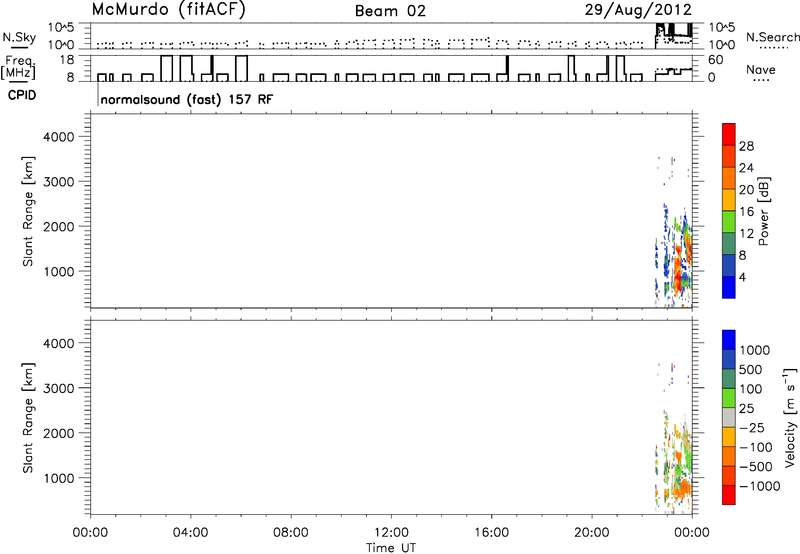
Task: Click the '20:00' time axis label
Action: [x=591, y=533]
